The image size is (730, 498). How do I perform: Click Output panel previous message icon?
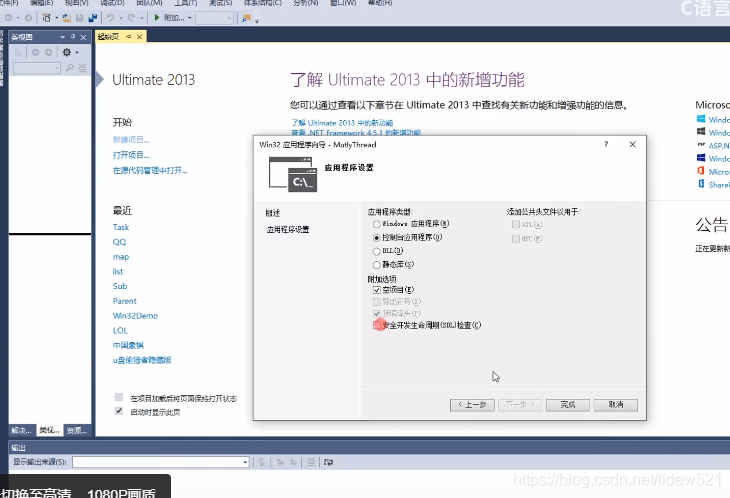pyautogui.click(x=280, y=462)
